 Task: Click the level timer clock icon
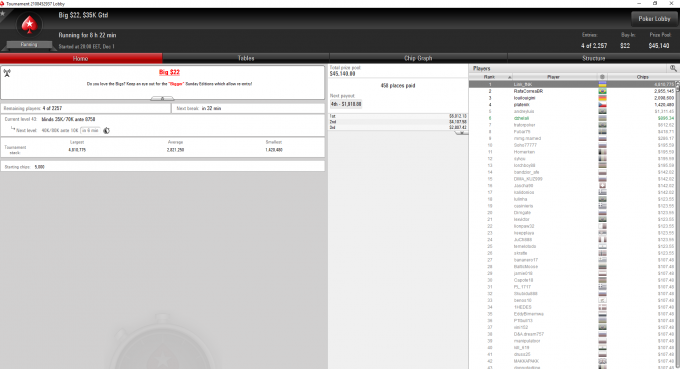[106, 131]
